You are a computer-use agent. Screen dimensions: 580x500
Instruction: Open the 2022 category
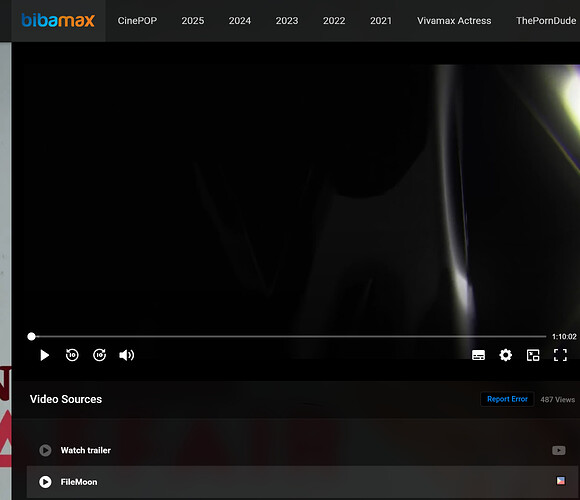334,21
